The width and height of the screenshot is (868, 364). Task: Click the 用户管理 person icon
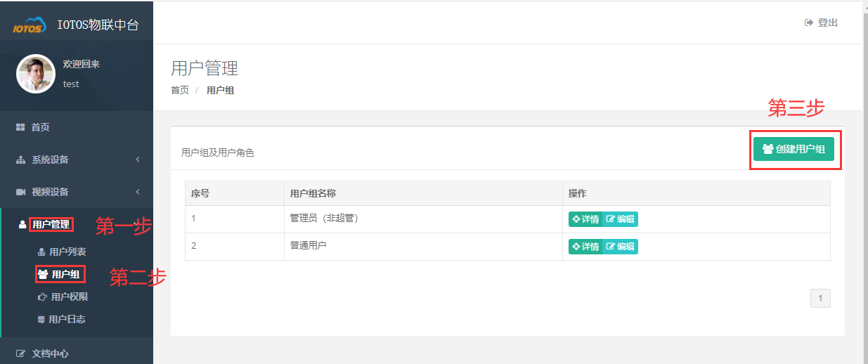pos(22,224)
